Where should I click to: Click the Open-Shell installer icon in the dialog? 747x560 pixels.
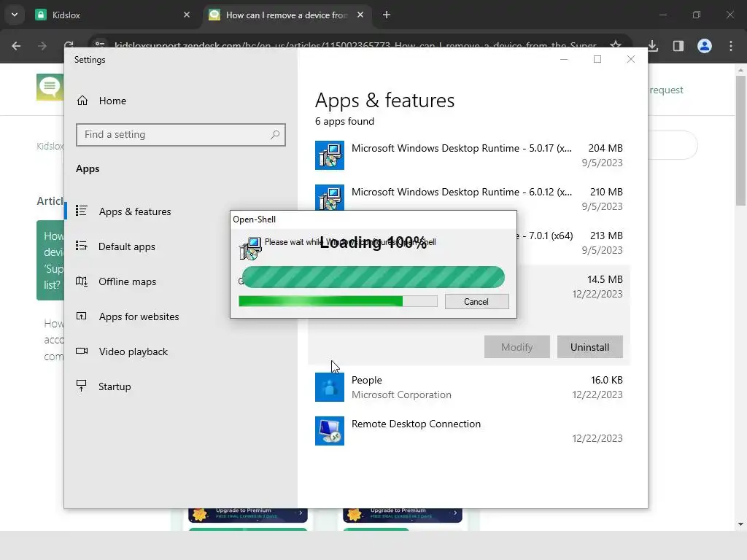coord(250,248)
